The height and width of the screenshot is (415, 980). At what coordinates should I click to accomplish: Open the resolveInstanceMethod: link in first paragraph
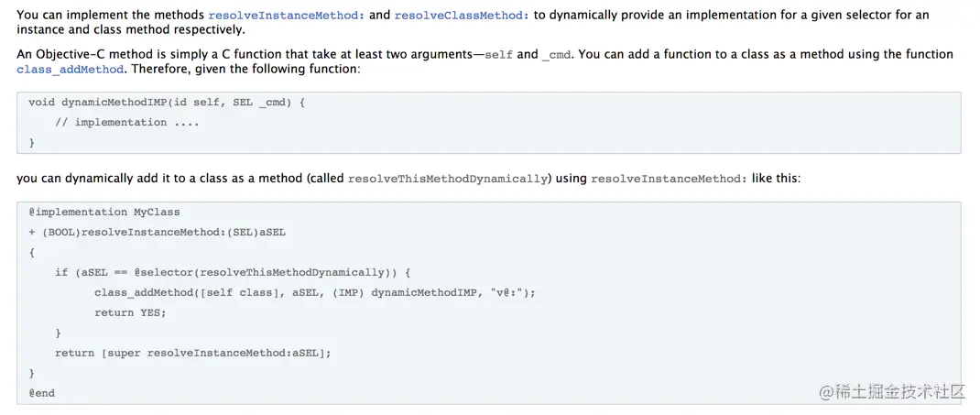287,15
